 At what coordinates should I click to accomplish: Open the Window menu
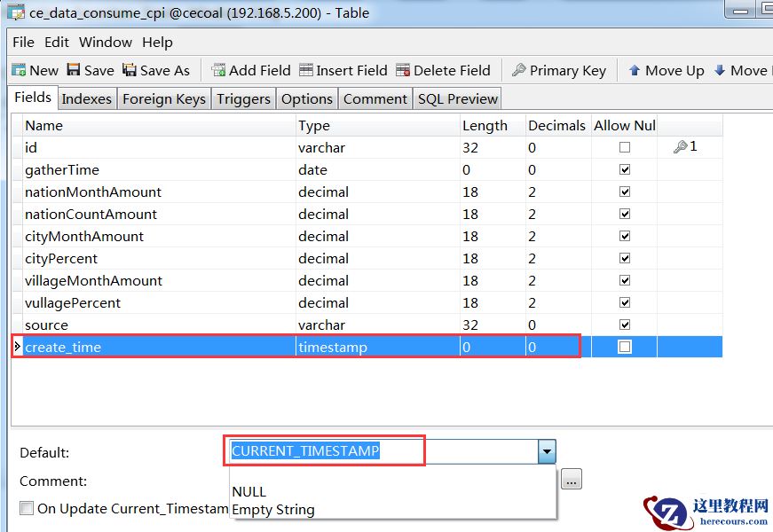pos(105,43)
